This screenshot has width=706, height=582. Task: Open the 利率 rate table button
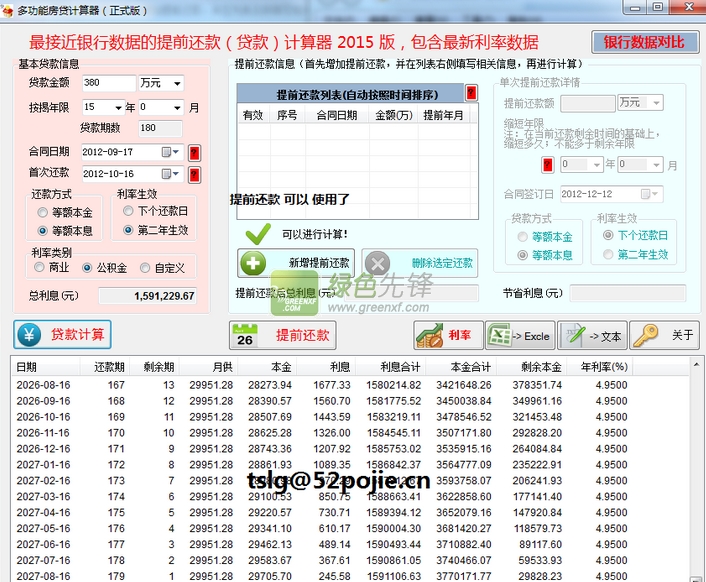point(448,335)
